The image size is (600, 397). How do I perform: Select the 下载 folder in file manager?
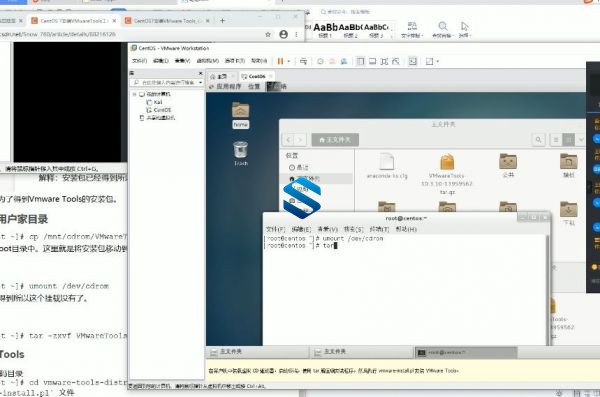click(x=569, y=213)
